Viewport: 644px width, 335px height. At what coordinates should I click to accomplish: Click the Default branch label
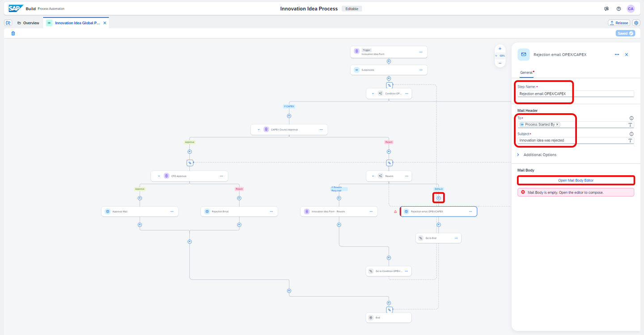click(x=439, y=189)
